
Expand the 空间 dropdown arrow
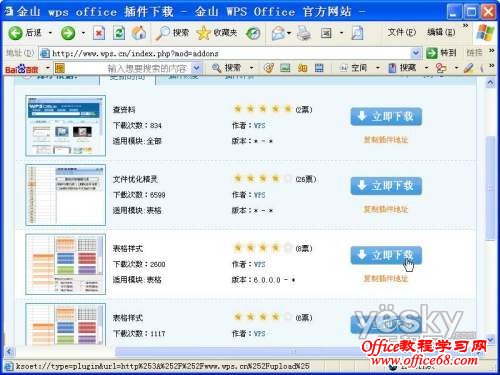378,68
